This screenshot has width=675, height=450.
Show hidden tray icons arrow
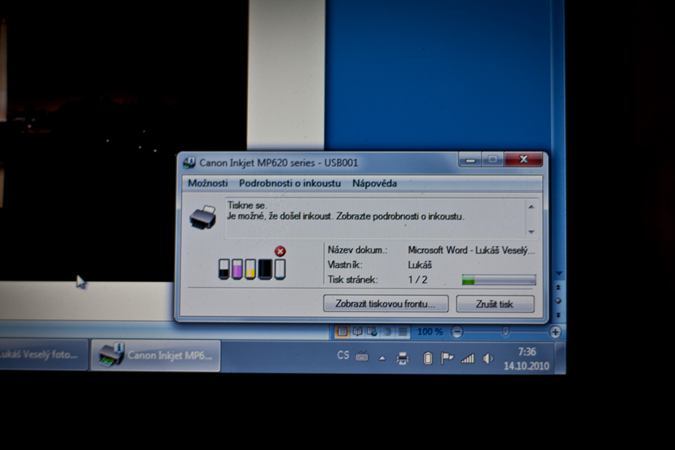382,358
